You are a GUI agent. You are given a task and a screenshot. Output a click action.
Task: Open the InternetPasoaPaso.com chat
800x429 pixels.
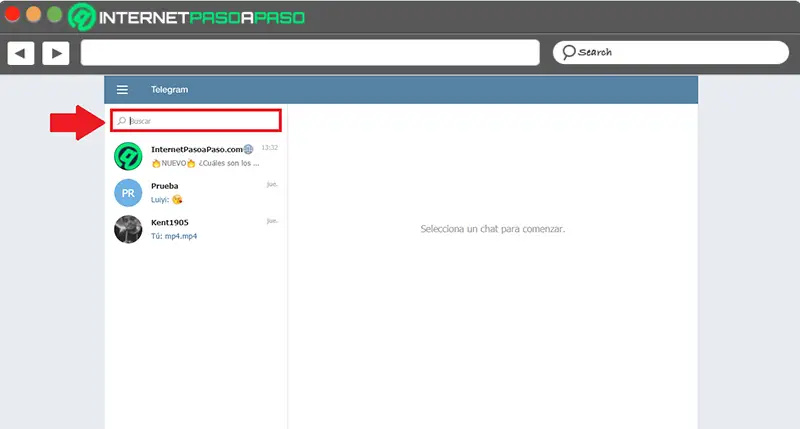[196, 156]
